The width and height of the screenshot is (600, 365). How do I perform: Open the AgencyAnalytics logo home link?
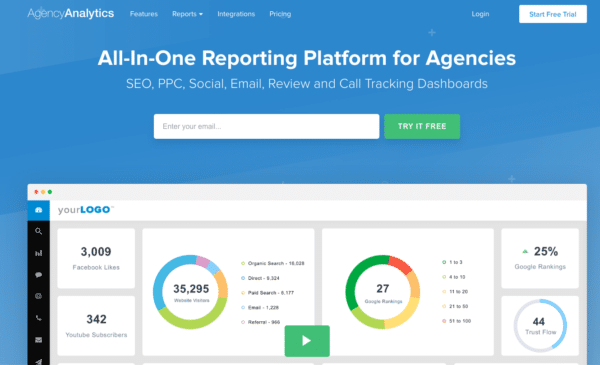point(70,13)
